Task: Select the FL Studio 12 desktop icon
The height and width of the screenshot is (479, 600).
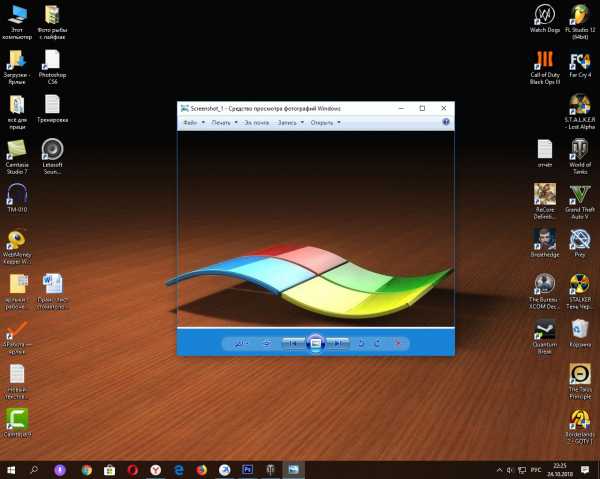Action: [x=579, y=17]
